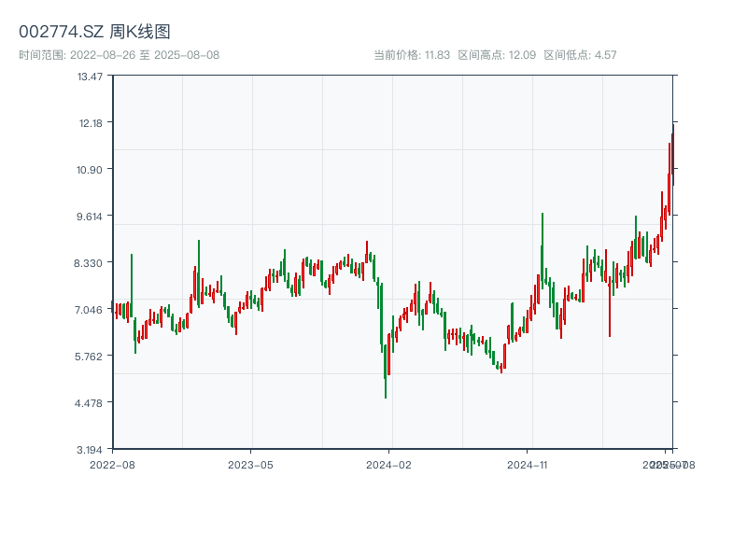Click the 2024-11 x-axis date label
Image resolution: width=747 pixels, height=560 pixels.
pos(529,464)
